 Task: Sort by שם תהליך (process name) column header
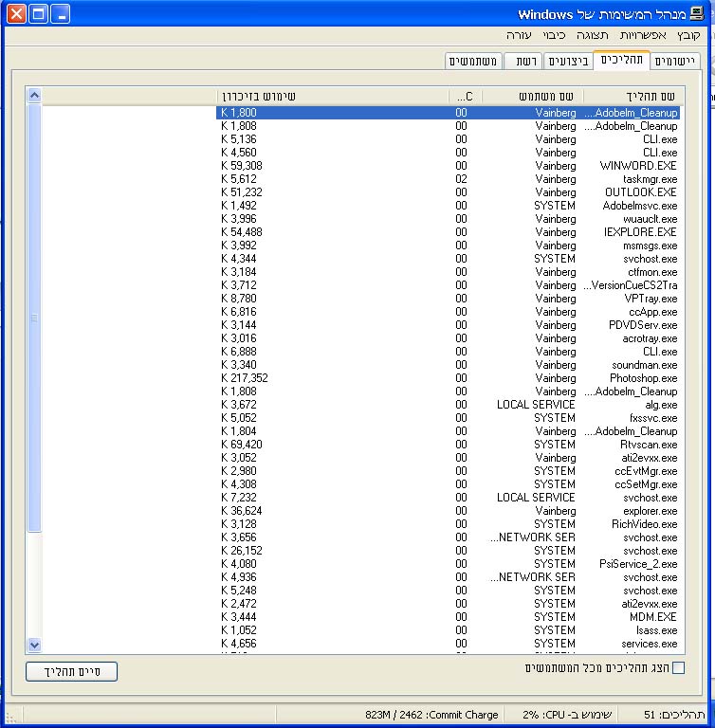point(633,96)
